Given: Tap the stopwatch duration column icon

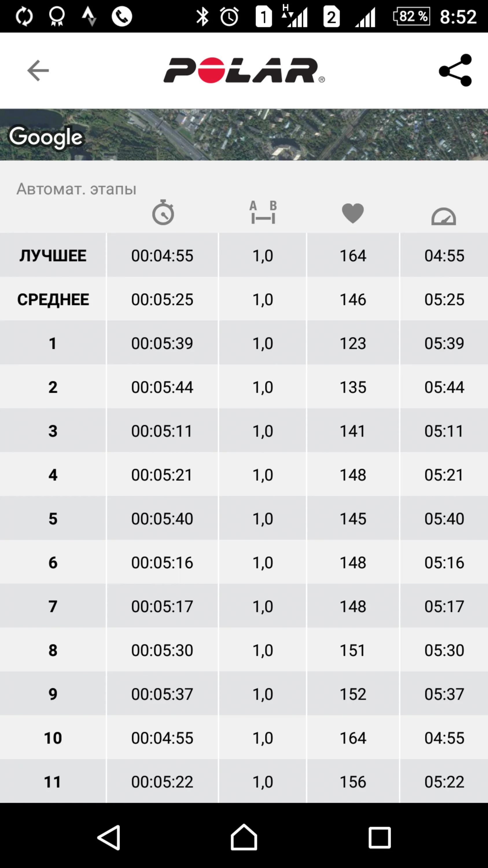Looking at the screenshot, I should pyautogui.click(x=163, y=212).
